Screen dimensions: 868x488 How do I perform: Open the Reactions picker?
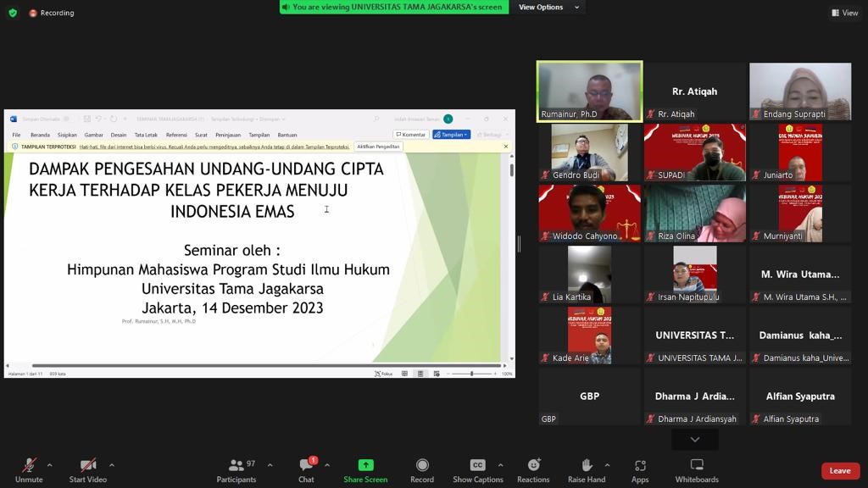pos(533,470)
